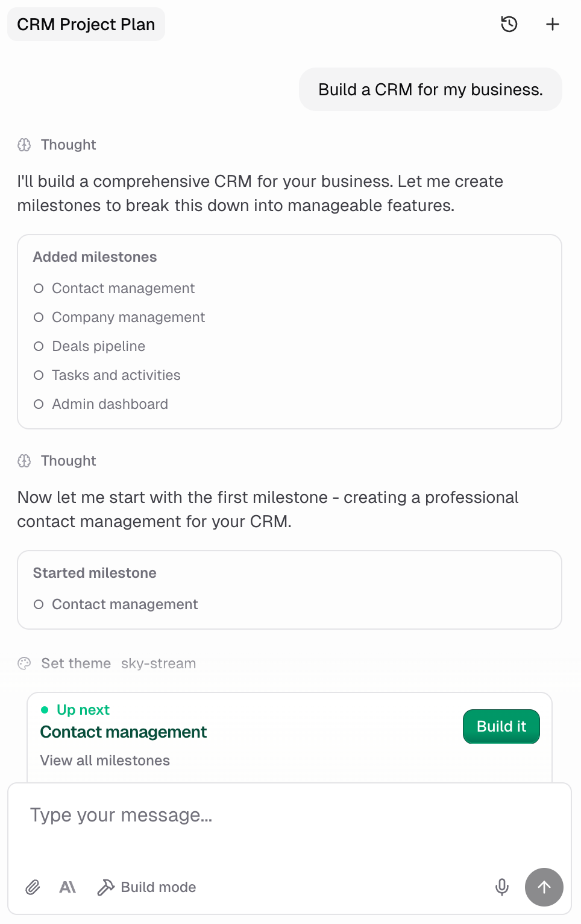The image size is (581, 924).
Task: Click the palette icon next to Set theme
Action: (x=24, y=663)
